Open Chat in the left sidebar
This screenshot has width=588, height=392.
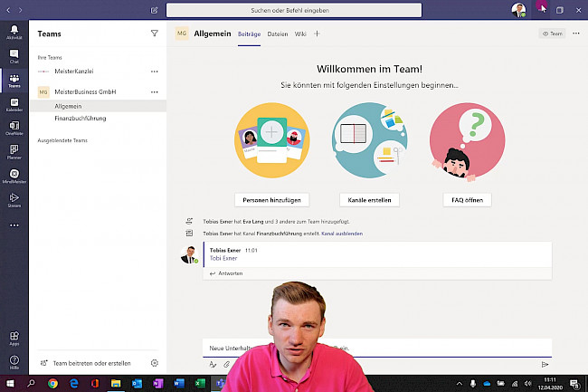[14, 57]
